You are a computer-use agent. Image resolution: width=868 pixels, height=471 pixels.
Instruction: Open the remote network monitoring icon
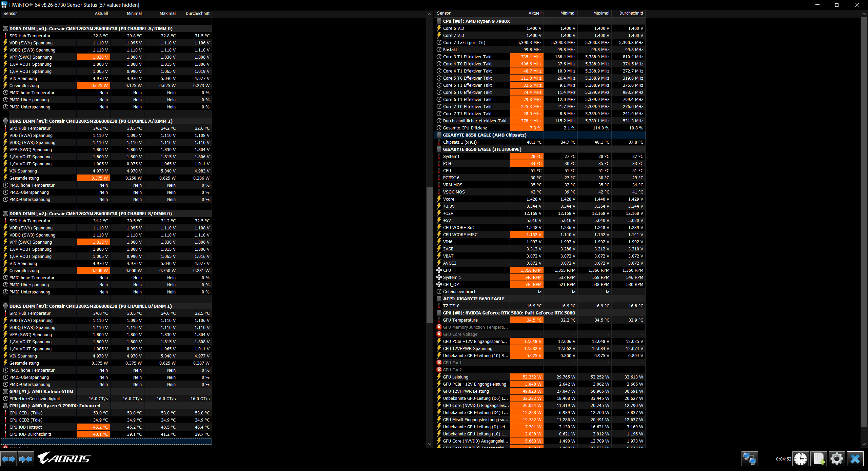click(x=749, y=459)
